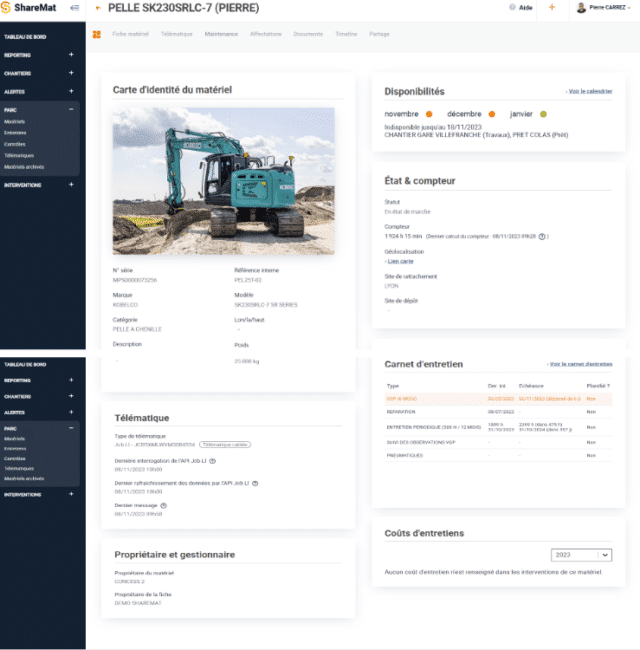The width and height of the screenshot is (640, 650).
Task: Click the orange plus icon in the header
Action: [x=552, y=7]
